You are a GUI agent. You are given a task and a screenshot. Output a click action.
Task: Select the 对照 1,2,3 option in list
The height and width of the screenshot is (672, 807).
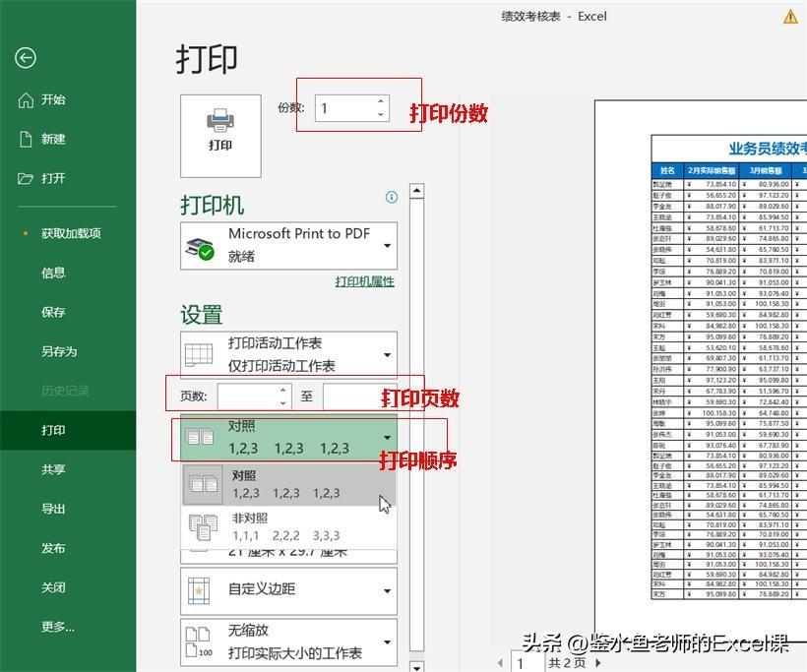point(288,485)
